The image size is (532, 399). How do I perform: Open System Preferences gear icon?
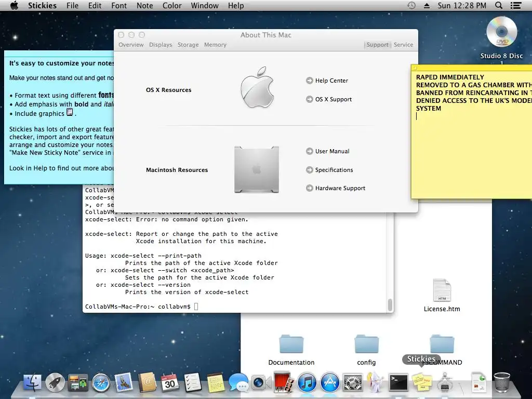[x=353, y=383]
